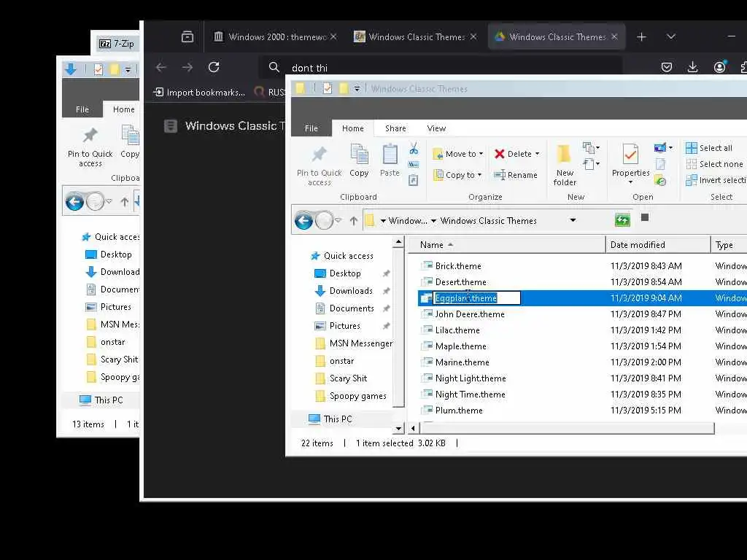Click Select none in the ribbon
Viewport: 747px width, 560px height.
(x=715, y=164)
